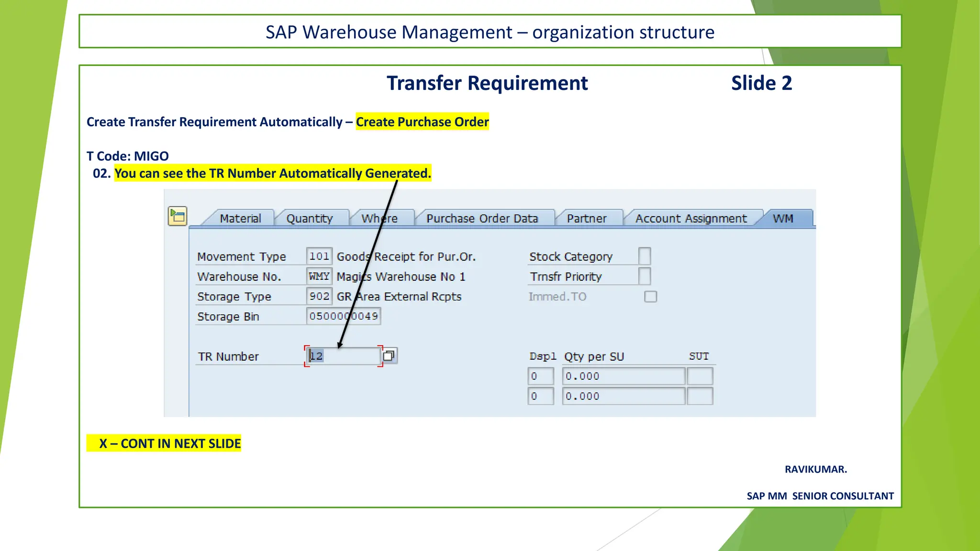Screen dimensions: 980x551
Task: Click the 'SAP MM SENIOR CONSULTANT' text
Action: coord(820,496)
